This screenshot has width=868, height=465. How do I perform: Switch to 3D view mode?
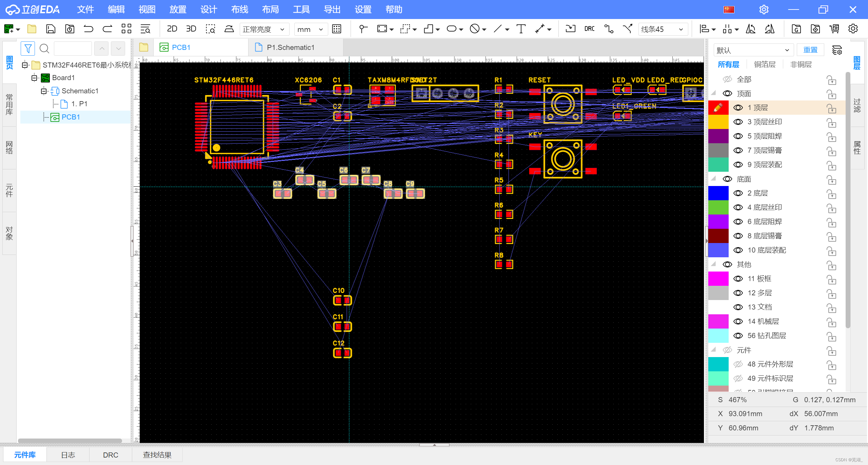pyautogui.click(x=191, y=29)
